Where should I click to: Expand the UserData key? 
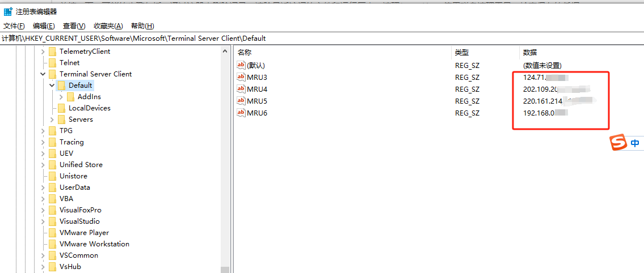click(43, 187)
